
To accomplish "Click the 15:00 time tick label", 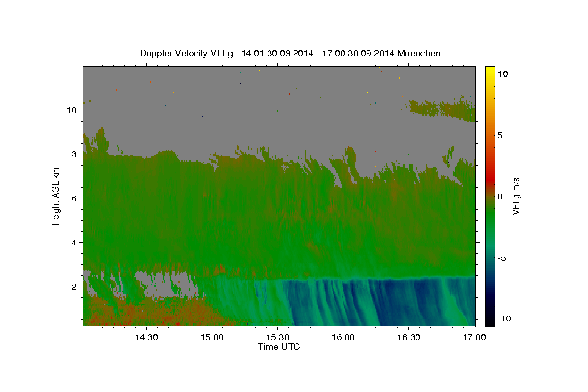I will click(212, 337).
